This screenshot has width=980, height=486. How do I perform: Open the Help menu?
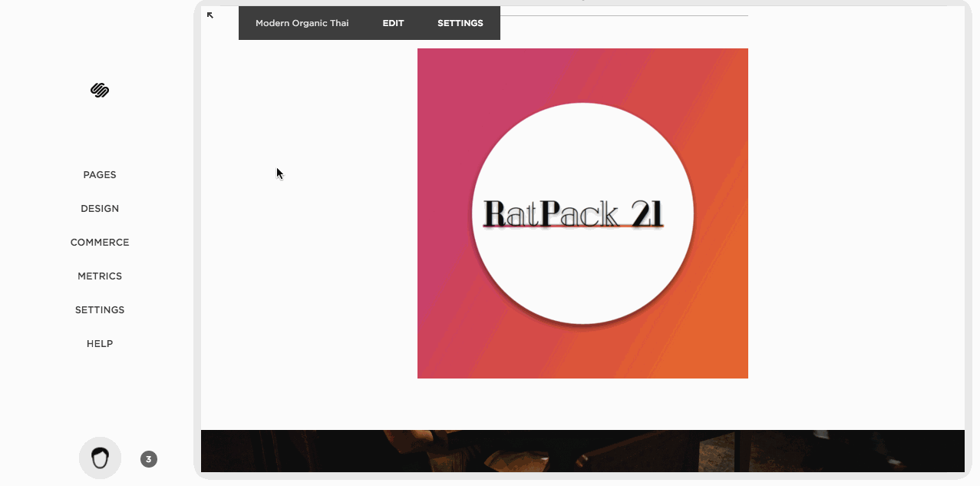click(100, 344)
